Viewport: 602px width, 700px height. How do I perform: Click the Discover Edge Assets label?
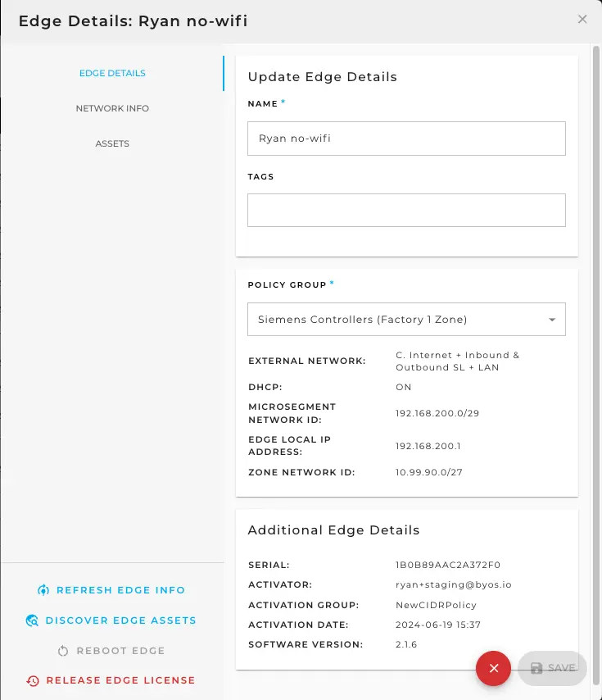tap(120, 620)
